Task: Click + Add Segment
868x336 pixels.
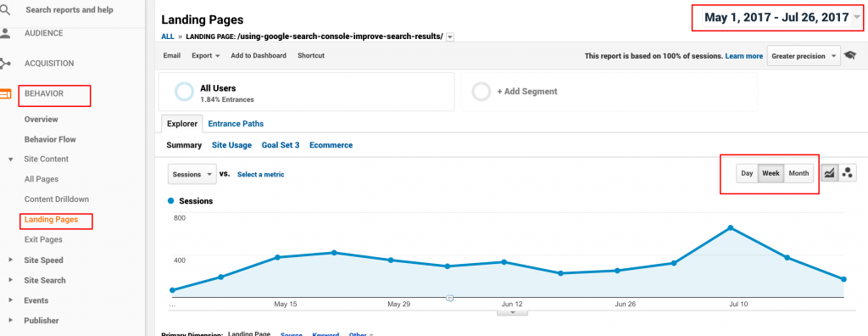Action: click(527, 92)
